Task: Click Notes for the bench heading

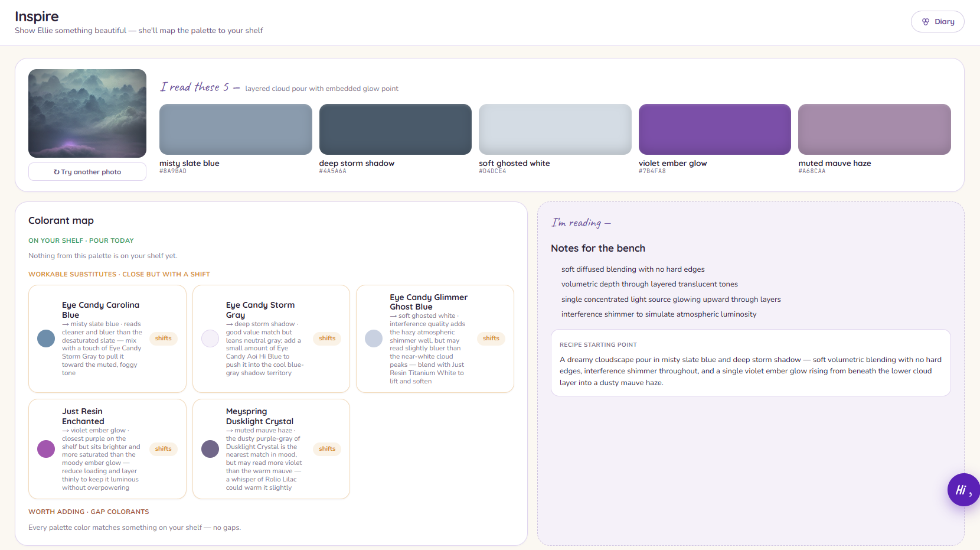Action: click(598, 248)
